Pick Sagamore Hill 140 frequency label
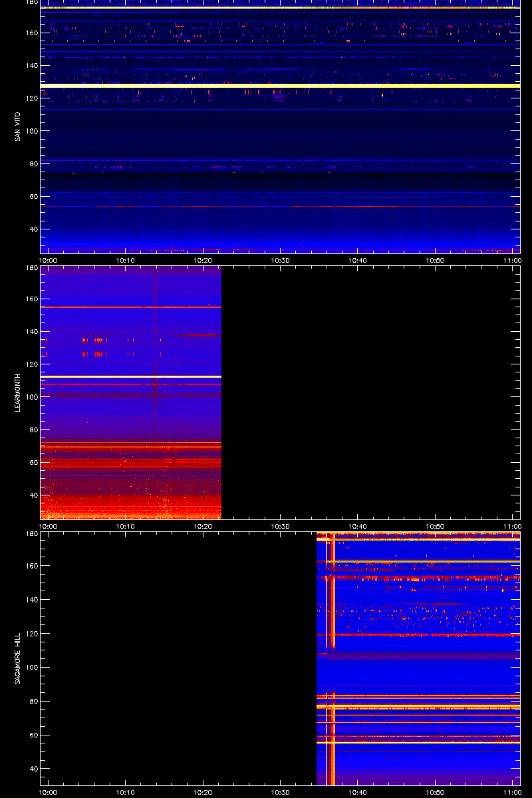Image resolution: width=532 pixels, height=798 pixels. pos(31,599)
